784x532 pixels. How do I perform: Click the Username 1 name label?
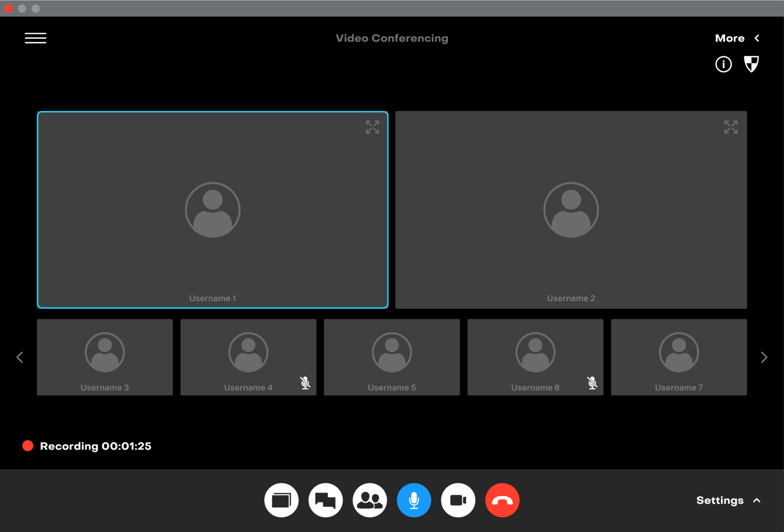tap(212, 298)
